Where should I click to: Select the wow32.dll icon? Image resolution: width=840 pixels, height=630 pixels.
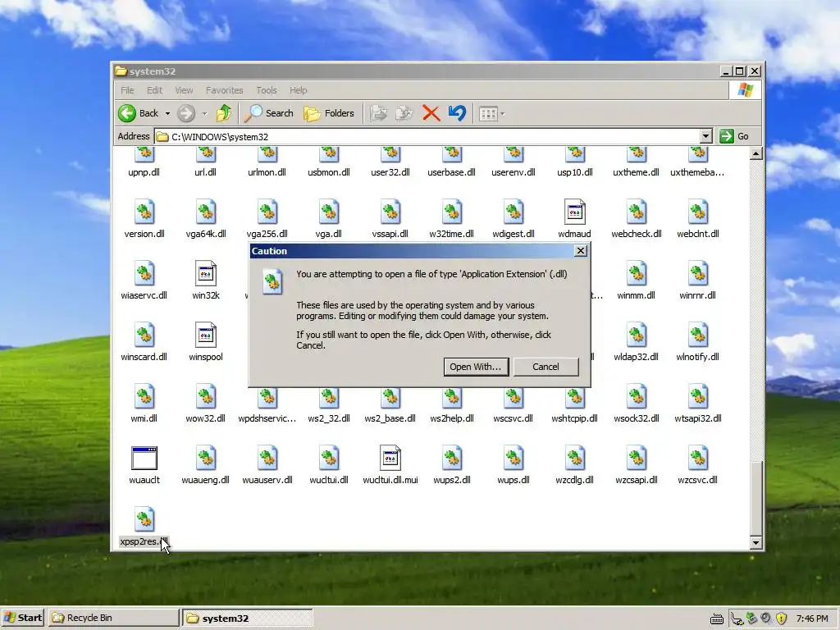(206, 397)
